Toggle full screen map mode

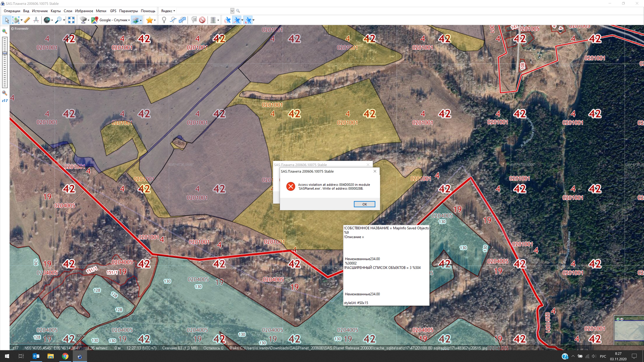(x=71, y=20)
